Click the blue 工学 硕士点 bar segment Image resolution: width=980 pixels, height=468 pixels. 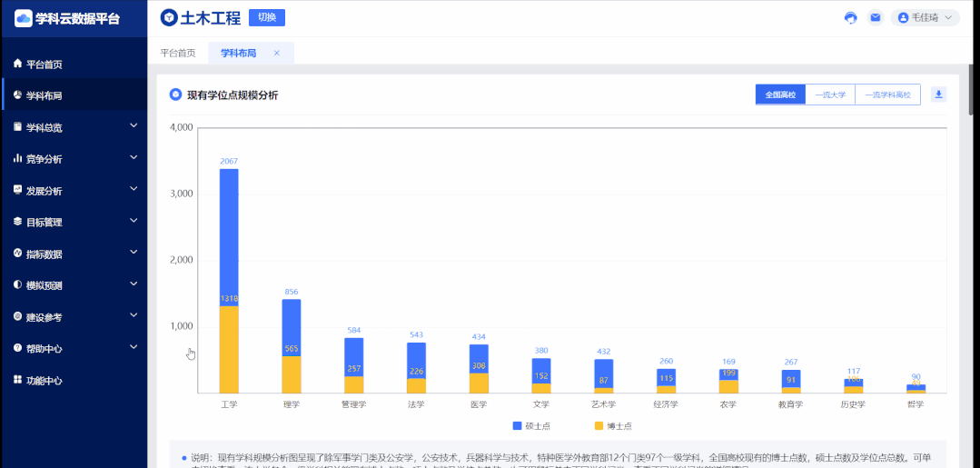click(x=229, y=237)
